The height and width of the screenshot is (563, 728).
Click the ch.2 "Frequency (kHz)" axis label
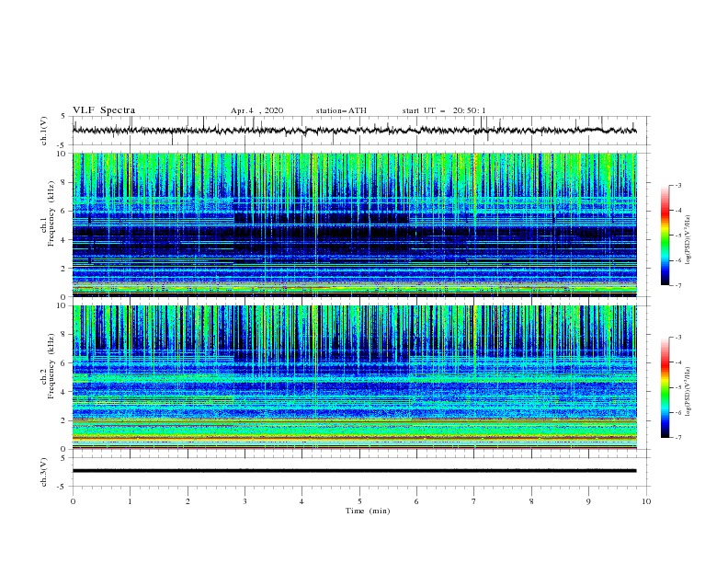(x=51, y=364)
